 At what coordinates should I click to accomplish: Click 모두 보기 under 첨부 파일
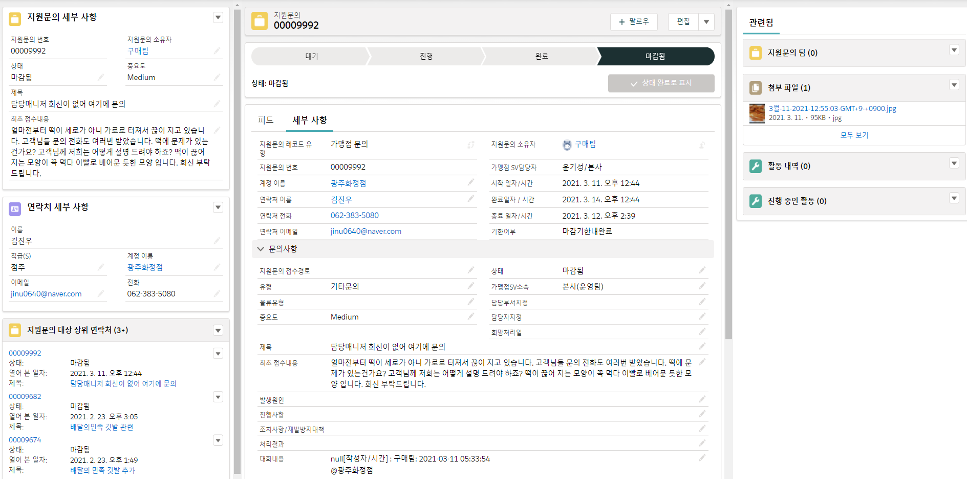pos(853,134)
